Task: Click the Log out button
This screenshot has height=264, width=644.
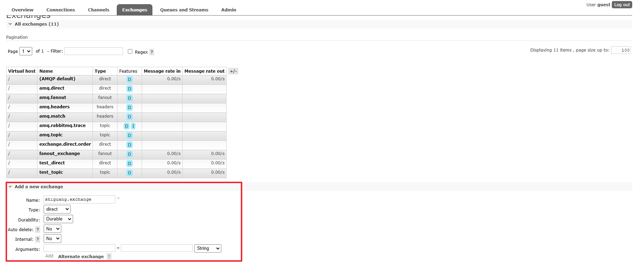Action: pyautogui.click(x=622, y=4)
